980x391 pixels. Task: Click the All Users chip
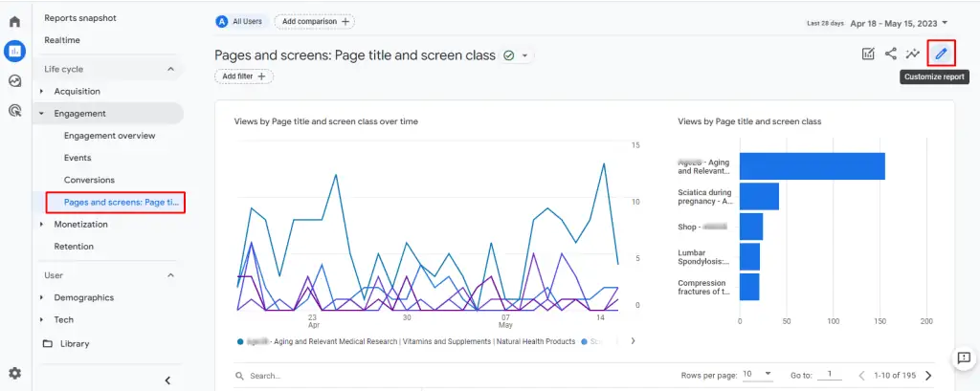click(240, 21)
